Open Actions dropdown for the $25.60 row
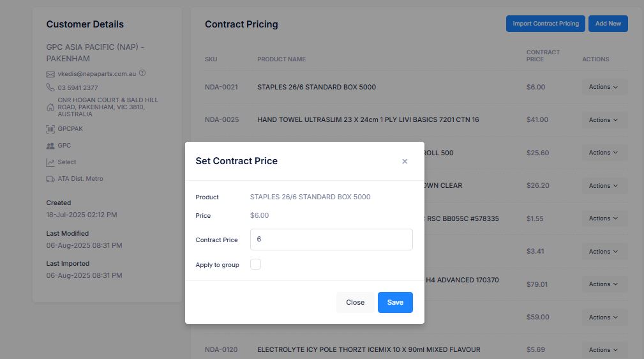This screenshot has height=359, width=644. coord(603,153)
